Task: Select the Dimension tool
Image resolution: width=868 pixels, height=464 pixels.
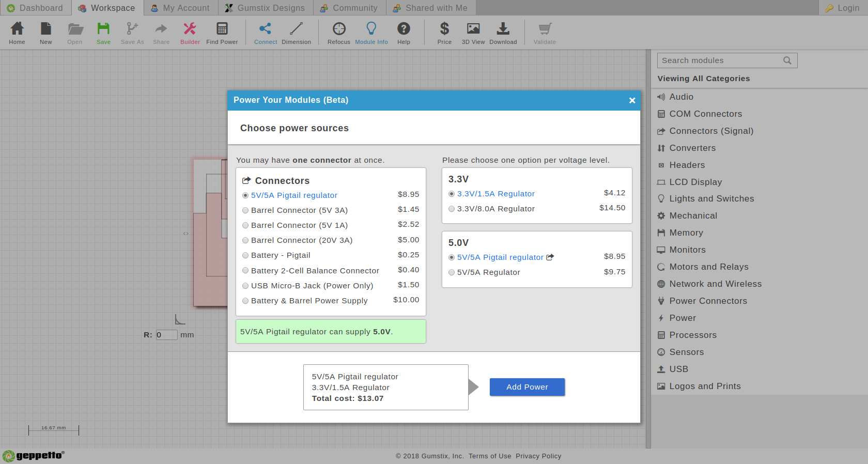Action: [297, 28]
